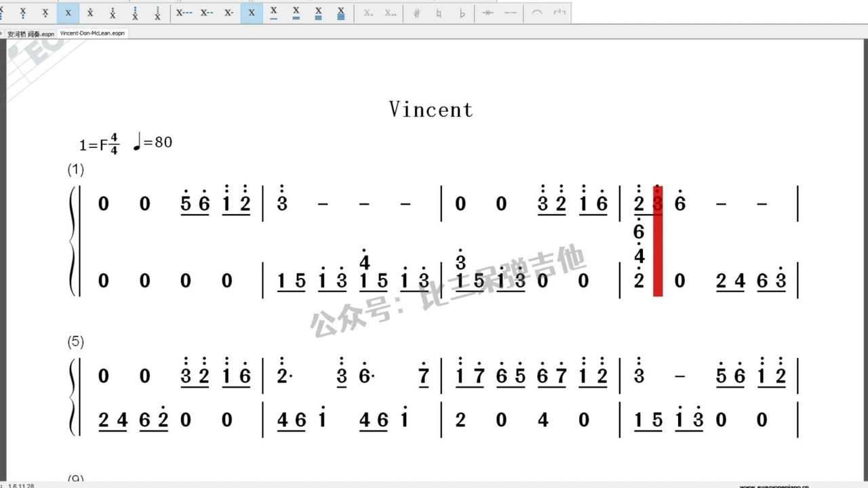
Task: Click the crossed-dash icon next to the flat
Action: (488, 13)
